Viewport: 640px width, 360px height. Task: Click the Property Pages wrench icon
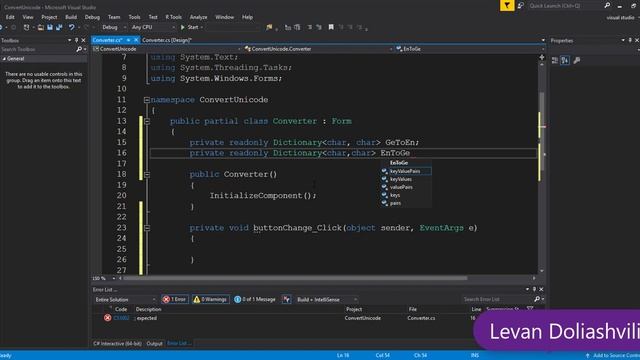pos(577,60)
